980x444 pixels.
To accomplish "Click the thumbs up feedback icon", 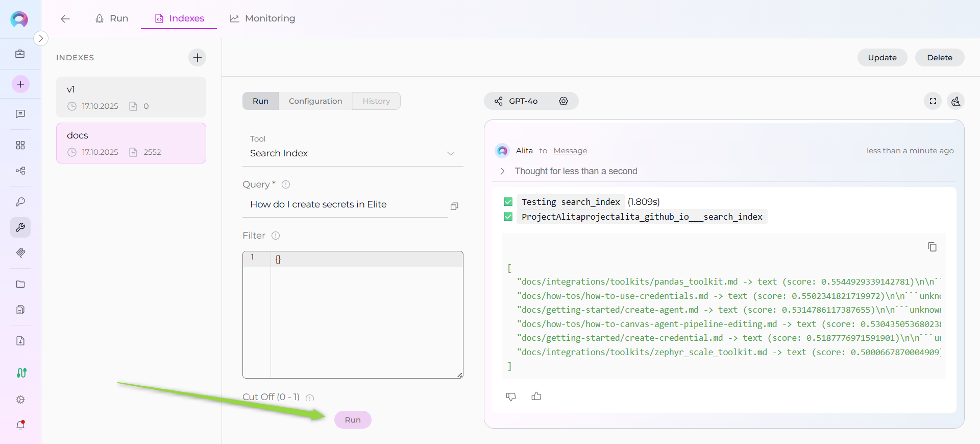I will pyautogui.click(x=536, y=396).
